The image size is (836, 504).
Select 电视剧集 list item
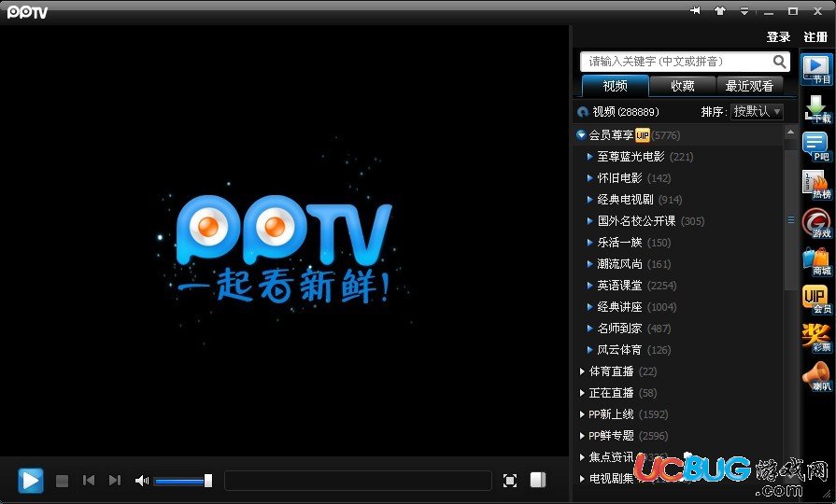point(611,479)
